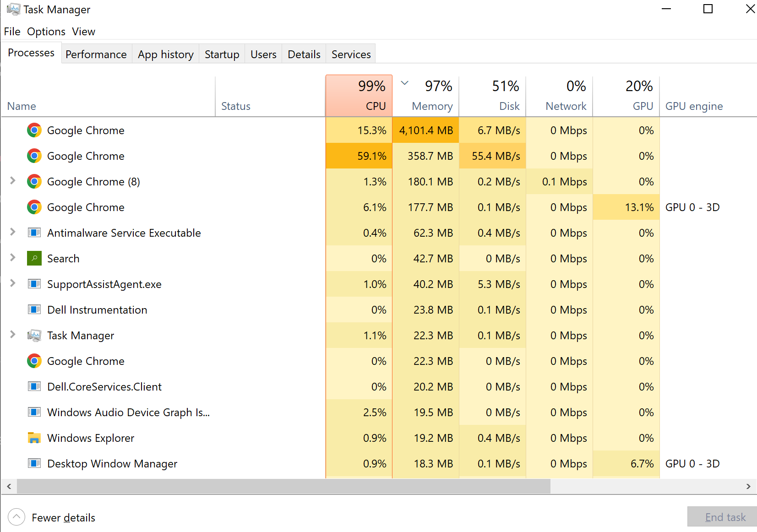Click the Antimalware Service Executable icon

[34, 233]
